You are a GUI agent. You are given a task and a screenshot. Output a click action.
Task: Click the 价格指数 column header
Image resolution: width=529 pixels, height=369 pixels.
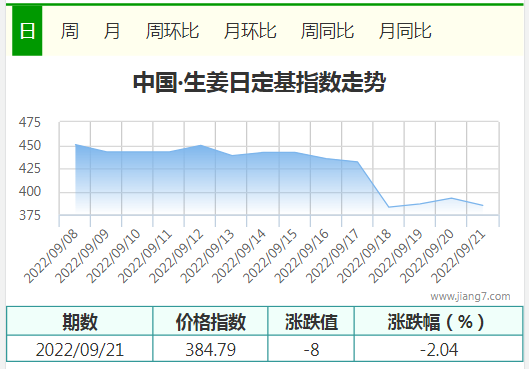coord(211,321)
